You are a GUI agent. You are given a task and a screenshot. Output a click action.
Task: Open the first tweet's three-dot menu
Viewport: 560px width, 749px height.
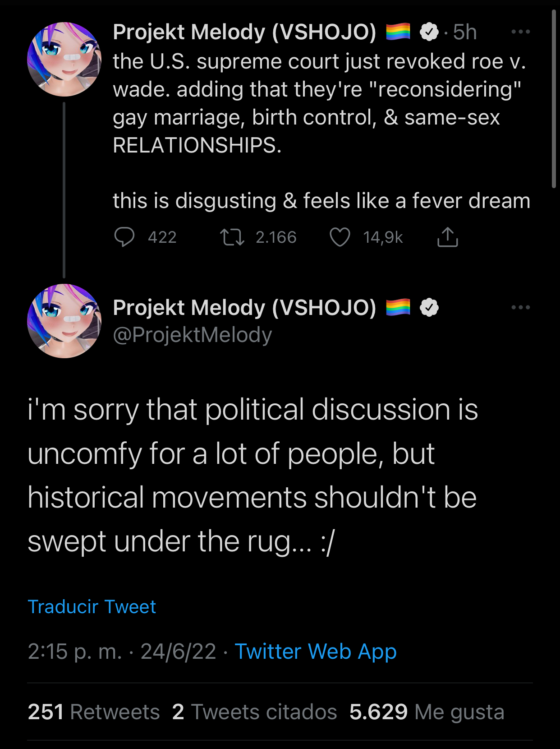point(520,32)
